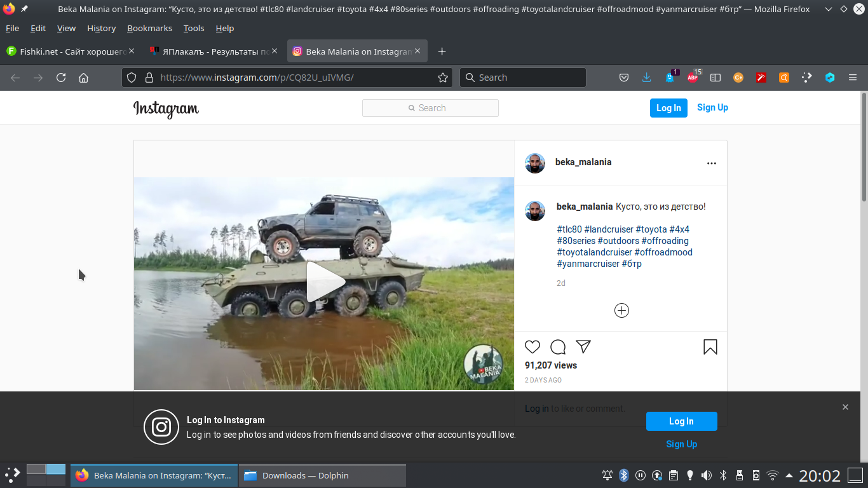Open the Firefox hamburger menu

(x=853, y=78)
